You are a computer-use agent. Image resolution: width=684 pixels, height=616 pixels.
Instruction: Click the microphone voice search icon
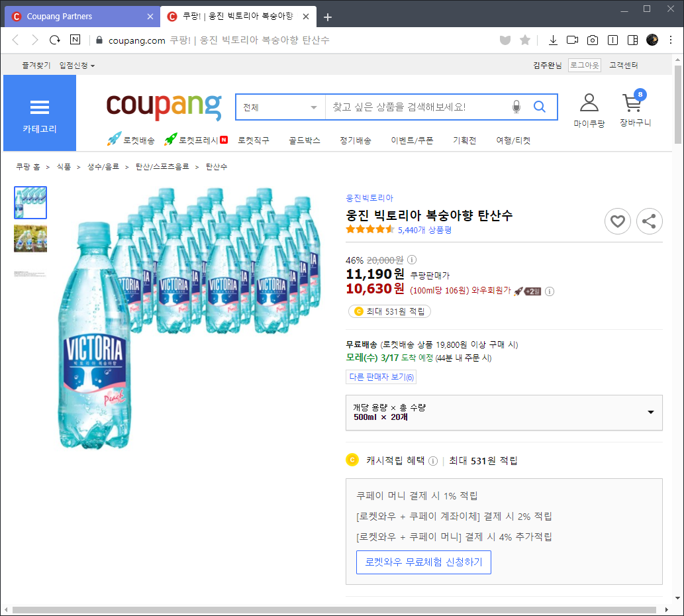(x=516, y=107)
